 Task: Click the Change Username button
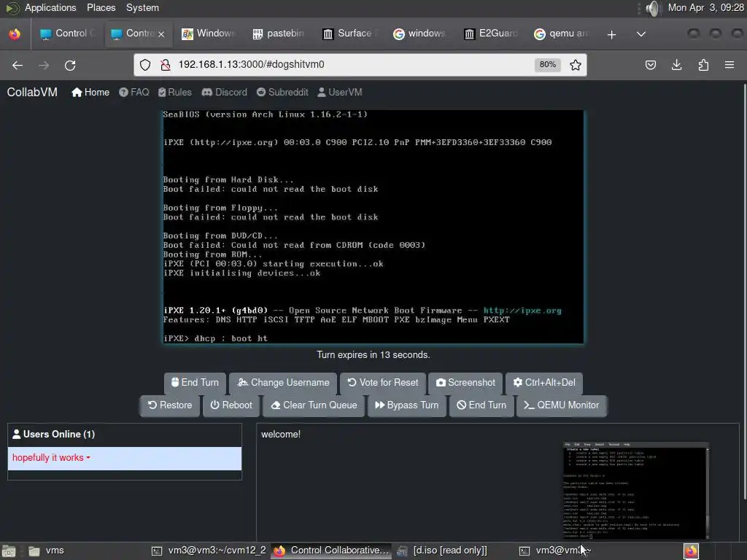[x=283, y=383]
